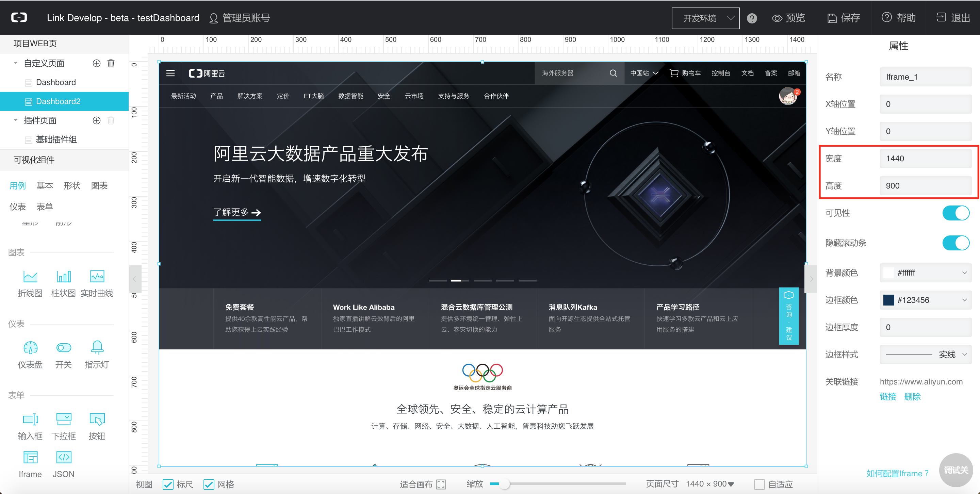Open the 开发环境 environment dropdown

point(705,18)
